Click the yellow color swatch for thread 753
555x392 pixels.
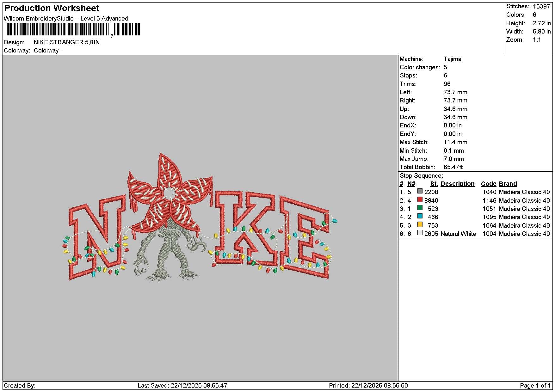tap(420, 224)
